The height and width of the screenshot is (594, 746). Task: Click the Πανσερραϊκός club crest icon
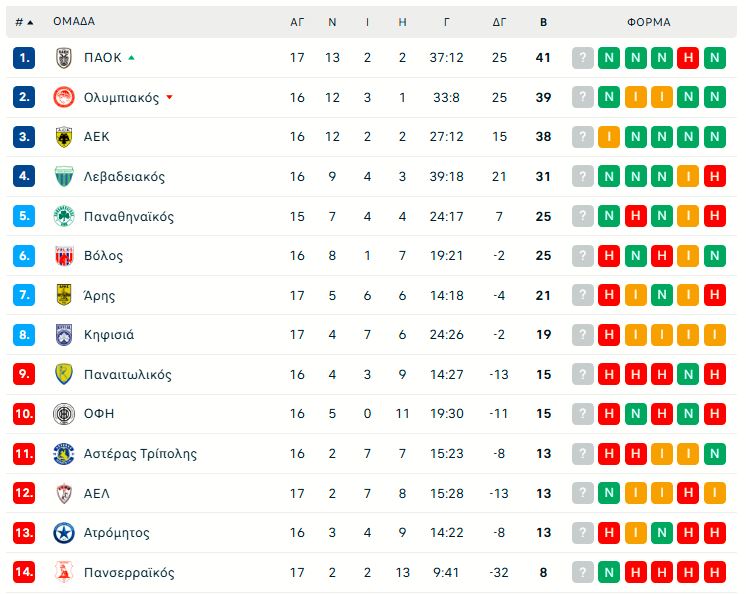tap(64, 573)
